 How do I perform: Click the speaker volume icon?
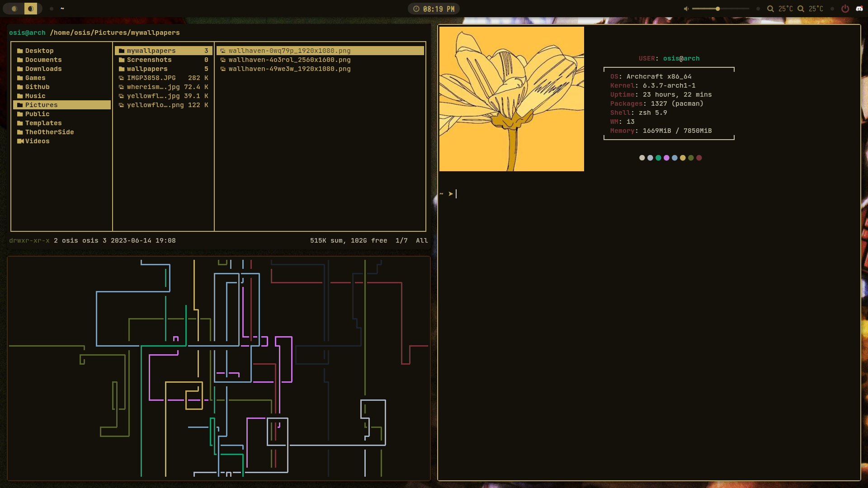point(686,9)
